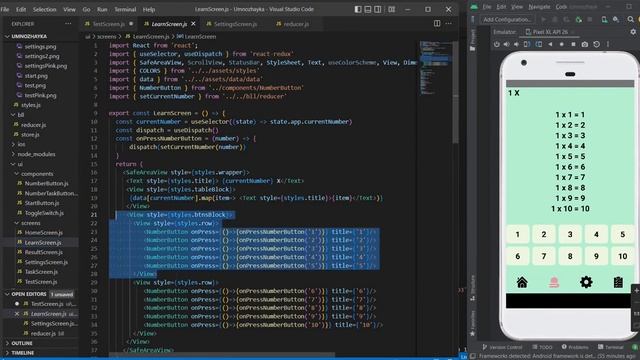
Task: Split the VS Code editor right
Action: pos(437,24)
